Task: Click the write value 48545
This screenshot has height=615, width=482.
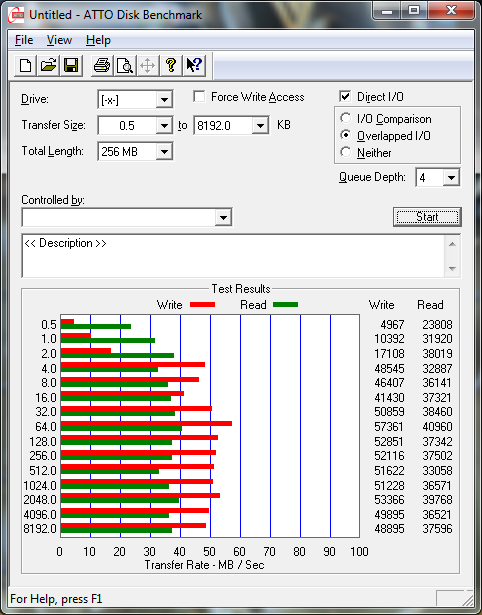Action: point(389,368)
